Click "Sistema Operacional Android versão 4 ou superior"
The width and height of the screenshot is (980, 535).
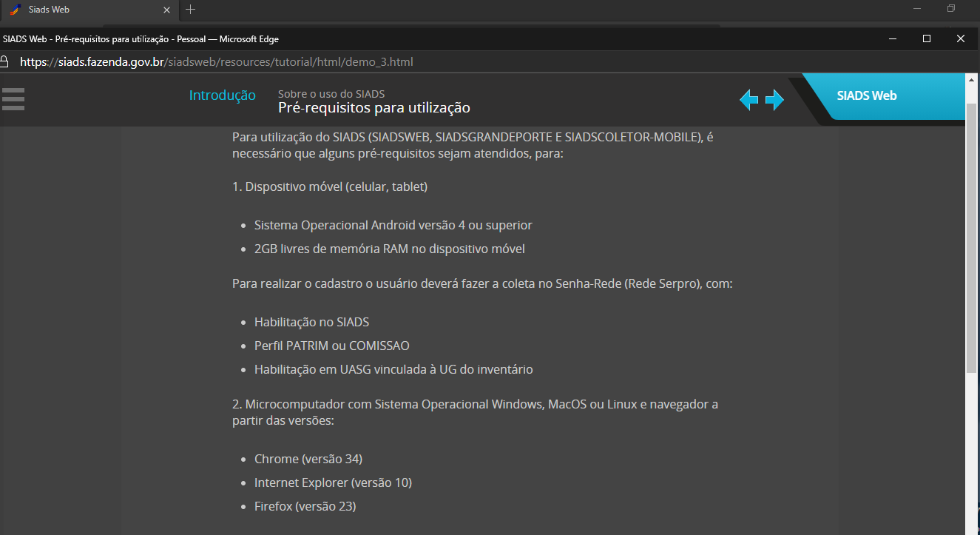[x=393, y=225]
